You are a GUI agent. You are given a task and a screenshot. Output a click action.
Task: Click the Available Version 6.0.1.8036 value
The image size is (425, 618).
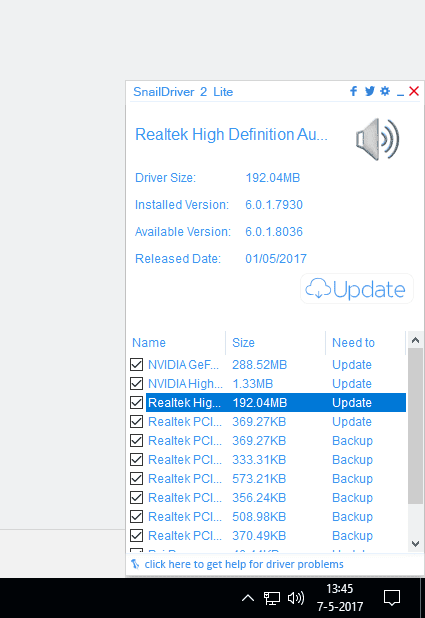274,231
